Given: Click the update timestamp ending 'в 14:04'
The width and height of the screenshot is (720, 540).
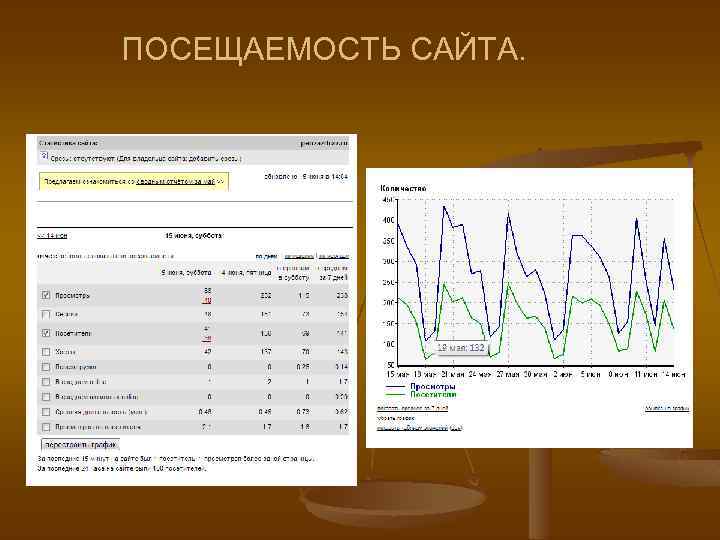Looking at the screenshot, I should [x=306, y=176].
